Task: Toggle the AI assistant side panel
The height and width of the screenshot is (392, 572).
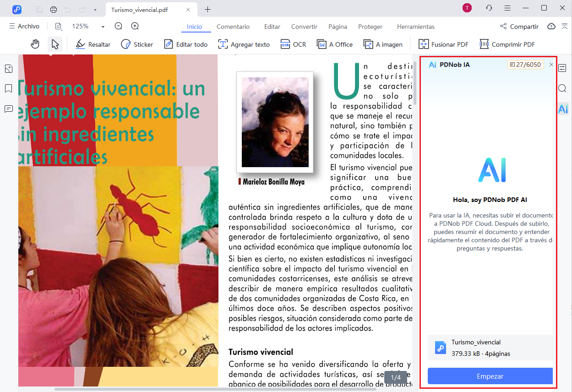Action: 563,109
